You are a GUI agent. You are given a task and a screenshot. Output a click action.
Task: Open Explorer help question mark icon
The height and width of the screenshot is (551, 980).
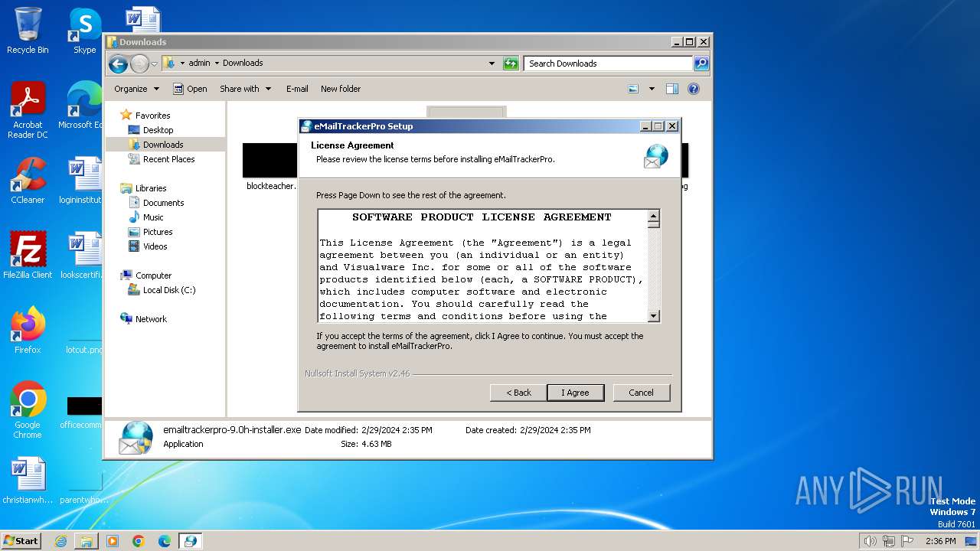coord(694,89)
